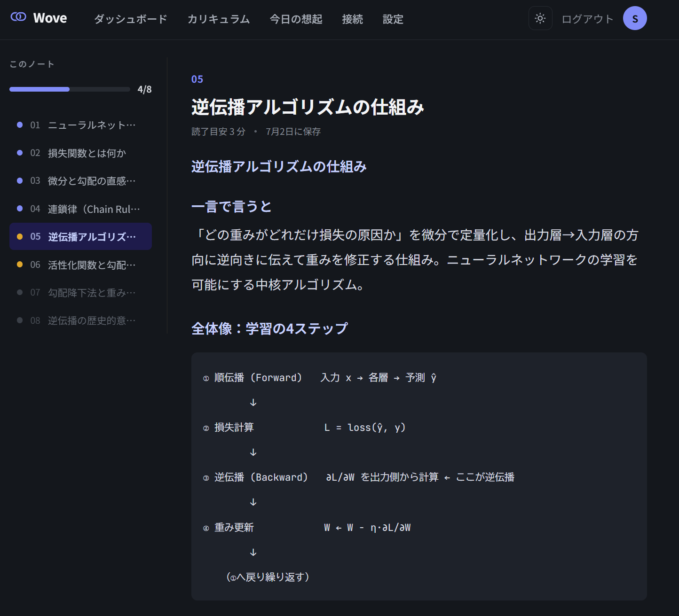Screen dimensions: 679x616
Task: Click the Wove brand name
Action: click(x=50, y=18)
